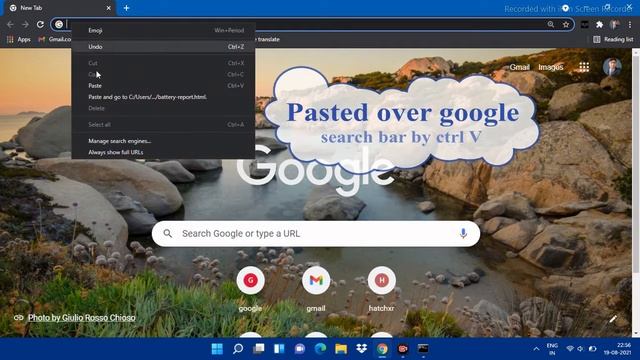Close the New Tab tab
Screen dimensions: 640x360
109,8
